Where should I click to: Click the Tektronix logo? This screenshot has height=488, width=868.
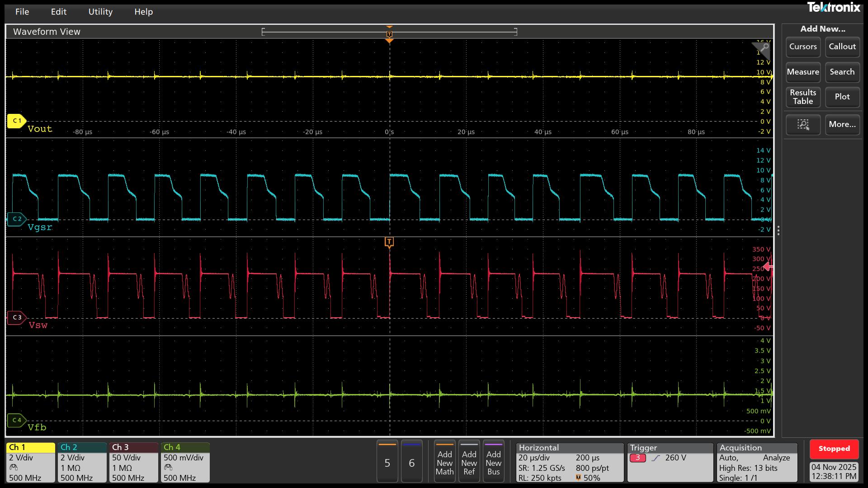click(x=834, y=7)
